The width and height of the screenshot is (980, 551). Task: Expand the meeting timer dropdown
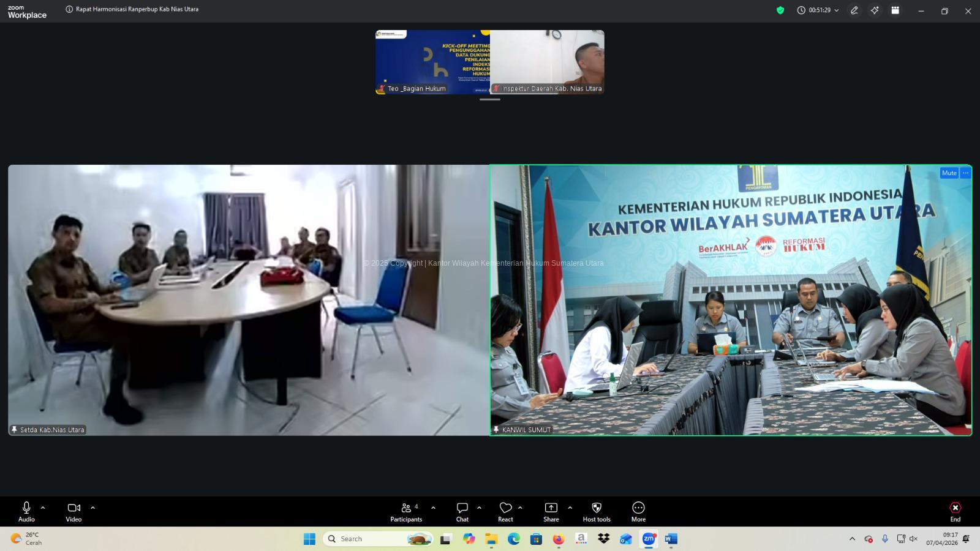tap(837, 10)
